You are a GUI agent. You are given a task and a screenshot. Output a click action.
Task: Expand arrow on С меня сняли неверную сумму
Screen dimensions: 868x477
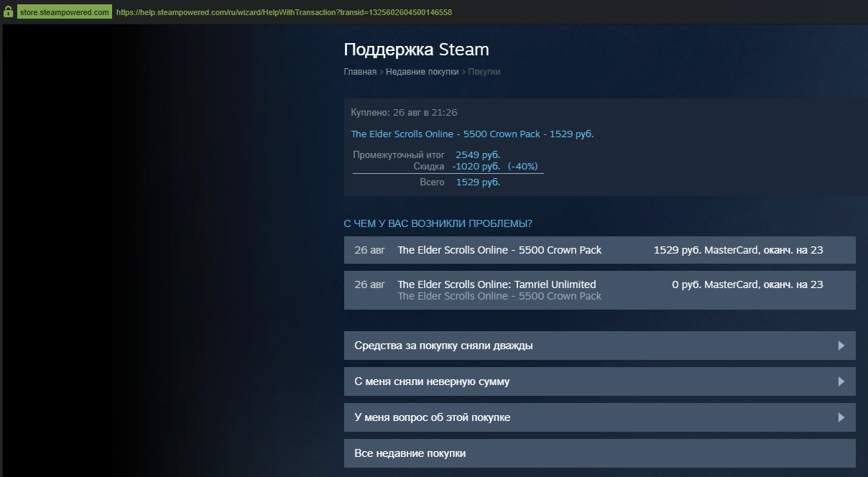pyautogui.click(x=841, y=381)
